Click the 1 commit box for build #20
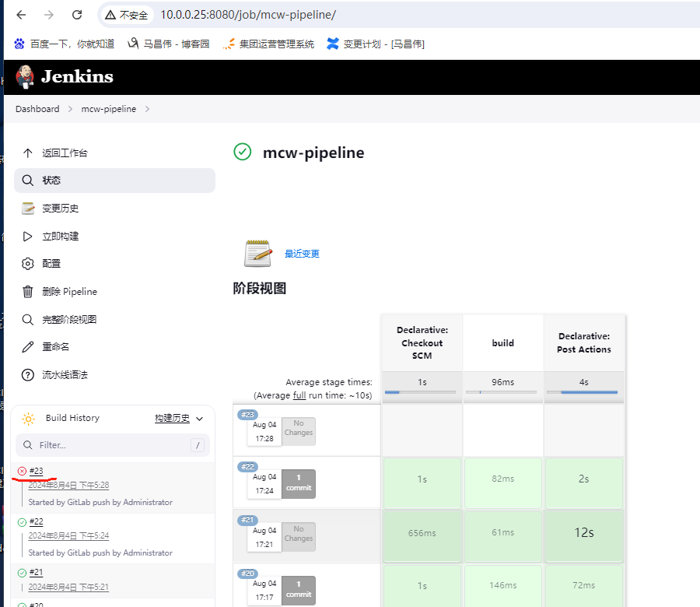 pos(299,591)
